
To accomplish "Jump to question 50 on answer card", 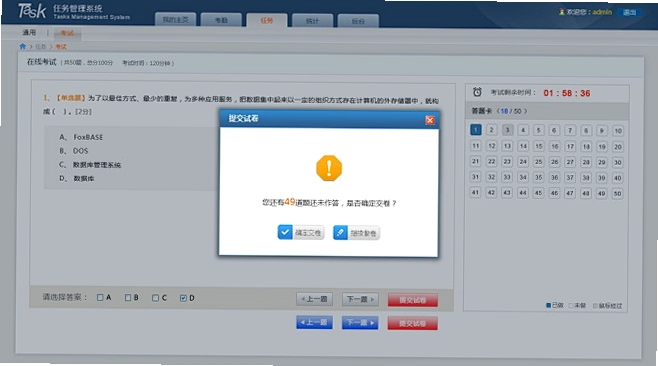I will pos(618,193).
